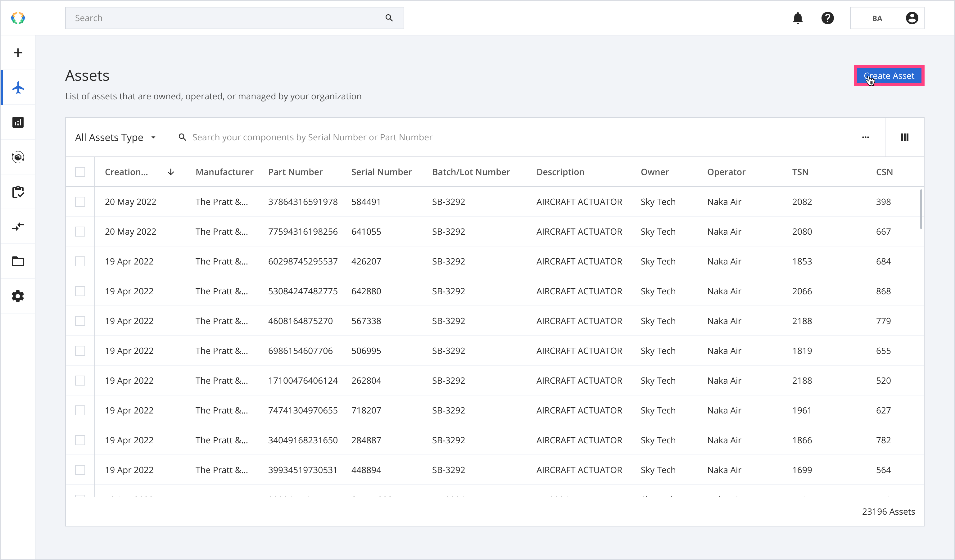Toggle the Creation date sort arrow

[x=170, y=172]
